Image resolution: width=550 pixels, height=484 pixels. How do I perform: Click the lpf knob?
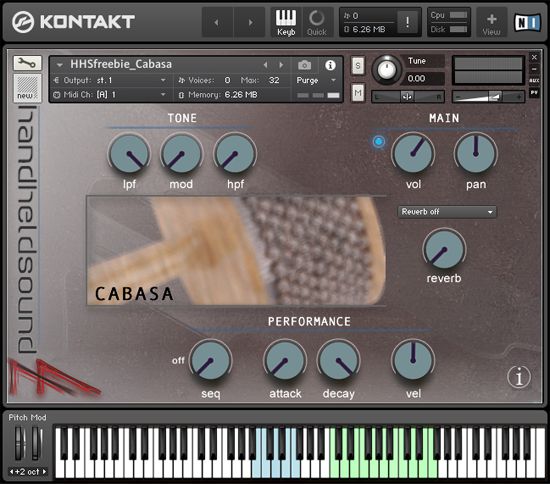[129, 154]
